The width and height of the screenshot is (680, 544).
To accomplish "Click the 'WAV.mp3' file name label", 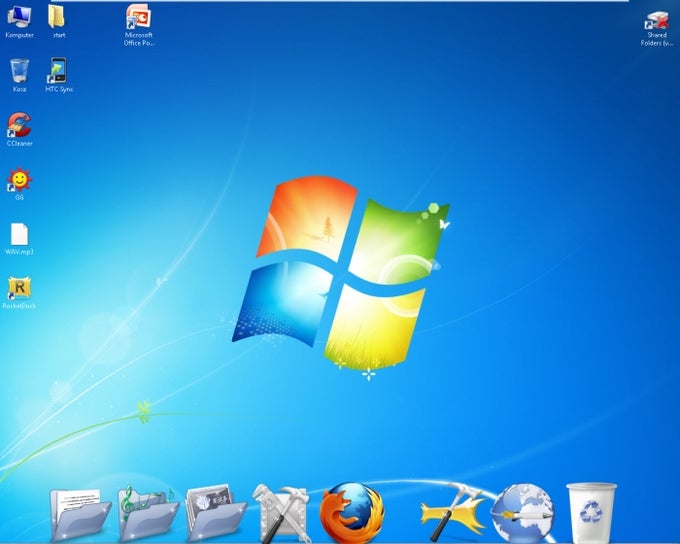I will pyautogui.click(x=19, y=252).
